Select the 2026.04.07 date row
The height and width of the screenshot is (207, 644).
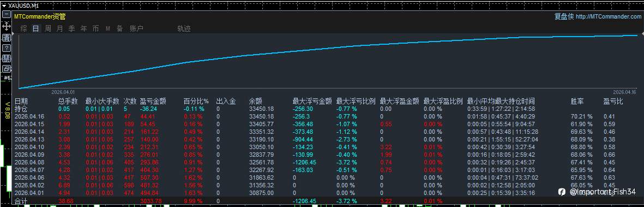29,170
